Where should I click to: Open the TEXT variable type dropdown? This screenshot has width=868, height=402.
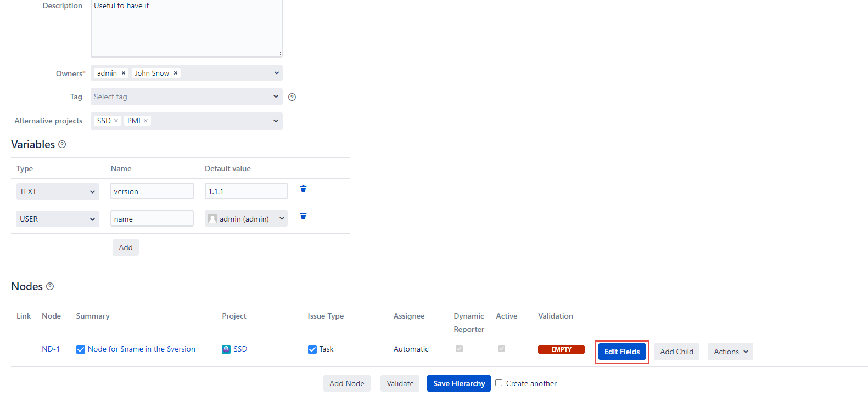(58, 191)
